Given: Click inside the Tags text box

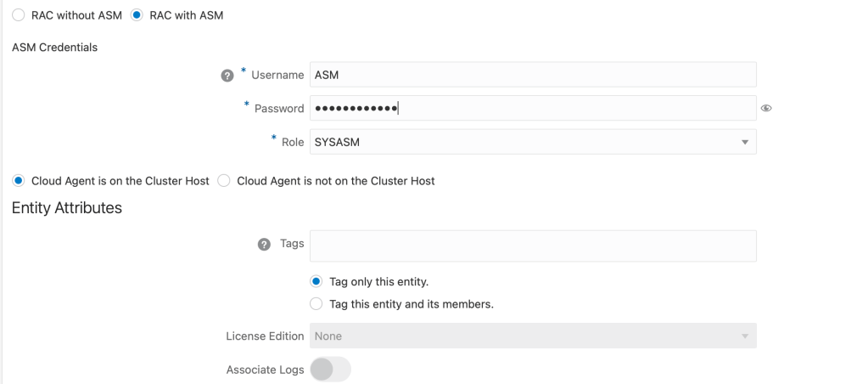Looking at the screenshot, I should [533, 246].
